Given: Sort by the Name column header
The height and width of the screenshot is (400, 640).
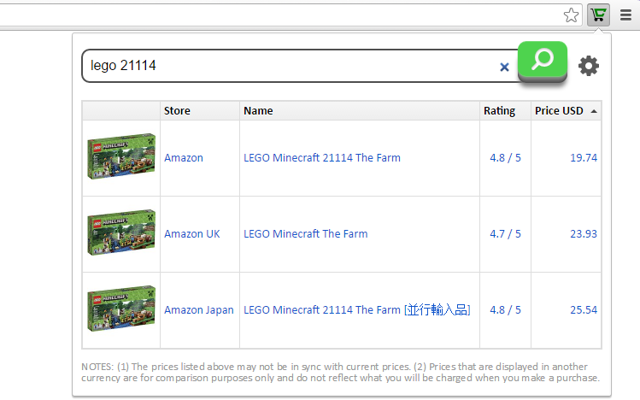Looking at the screenshot, I should [x=359, y=111].
